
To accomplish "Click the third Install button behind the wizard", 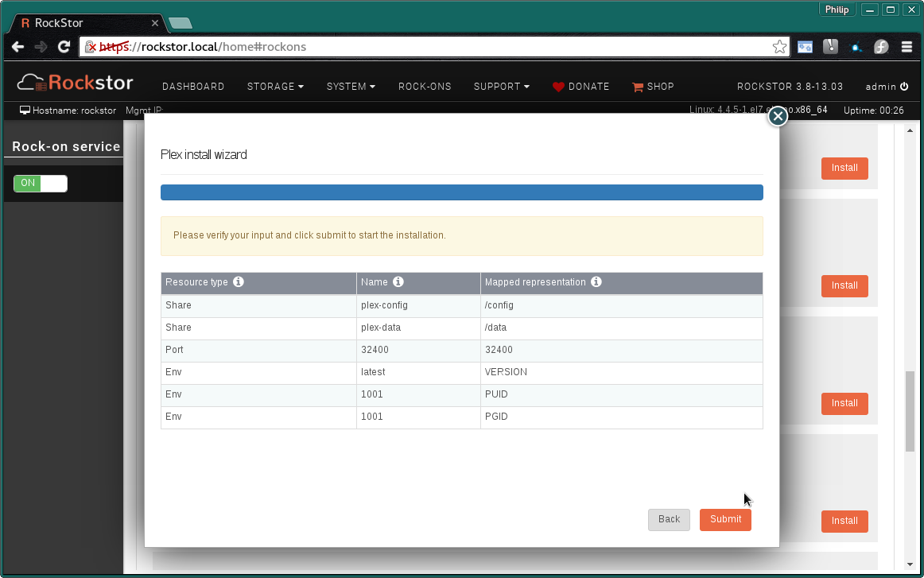I will (844, 404).
